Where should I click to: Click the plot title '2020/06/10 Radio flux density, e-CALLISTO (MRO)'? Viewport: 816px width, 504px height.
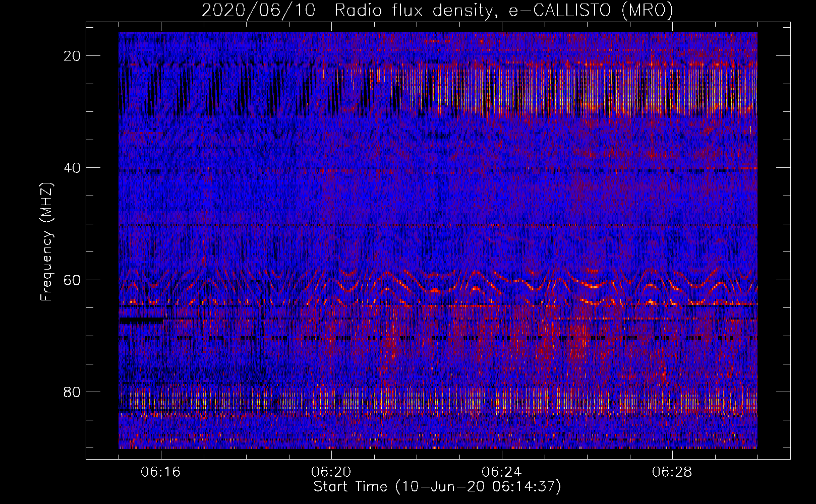[x=437, y=10]
